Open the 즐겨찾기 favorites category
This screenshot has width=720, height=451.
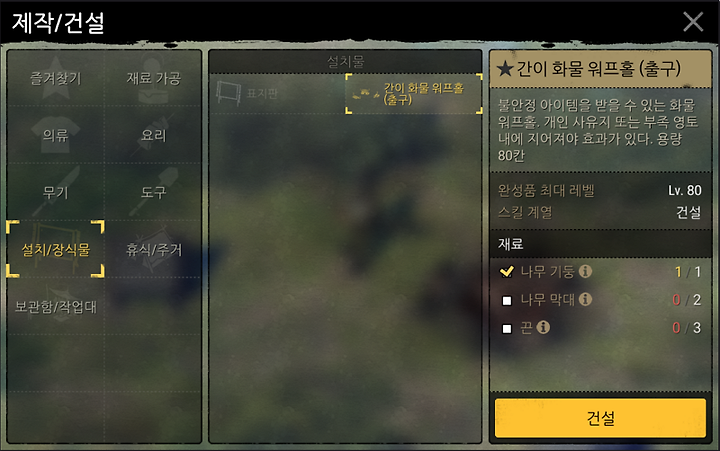click(56, 78)
